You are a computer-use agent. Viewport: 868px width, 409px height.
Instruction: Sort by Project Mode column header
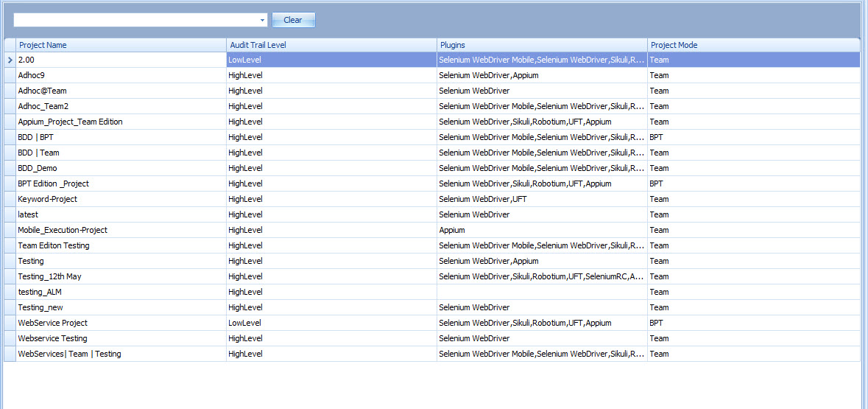754,45
